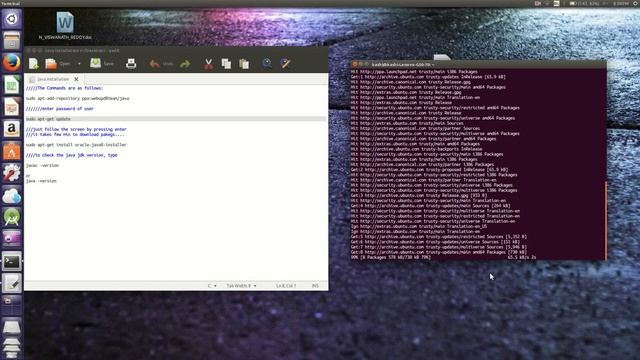640x360 pixels.
Task: Copy selection with the copy icon
Action: pyautogui.click(x=226, y=64)
